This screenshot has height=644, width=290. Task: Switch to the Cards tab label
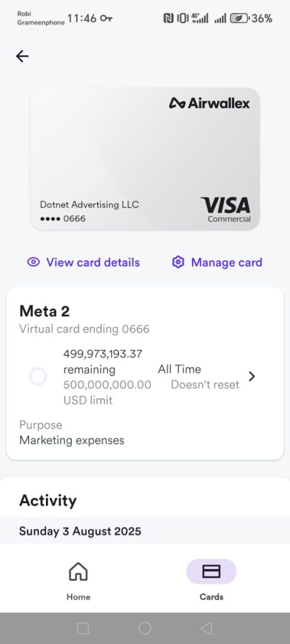click(211, 597)
